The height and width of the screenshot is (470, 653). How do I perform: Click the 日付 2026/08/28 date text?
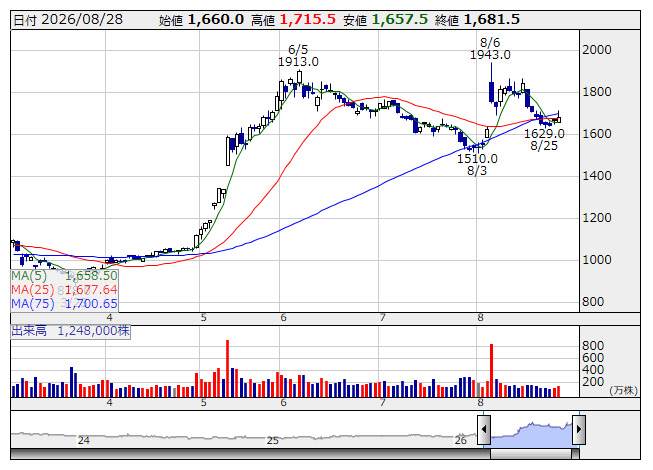point(68,20)
